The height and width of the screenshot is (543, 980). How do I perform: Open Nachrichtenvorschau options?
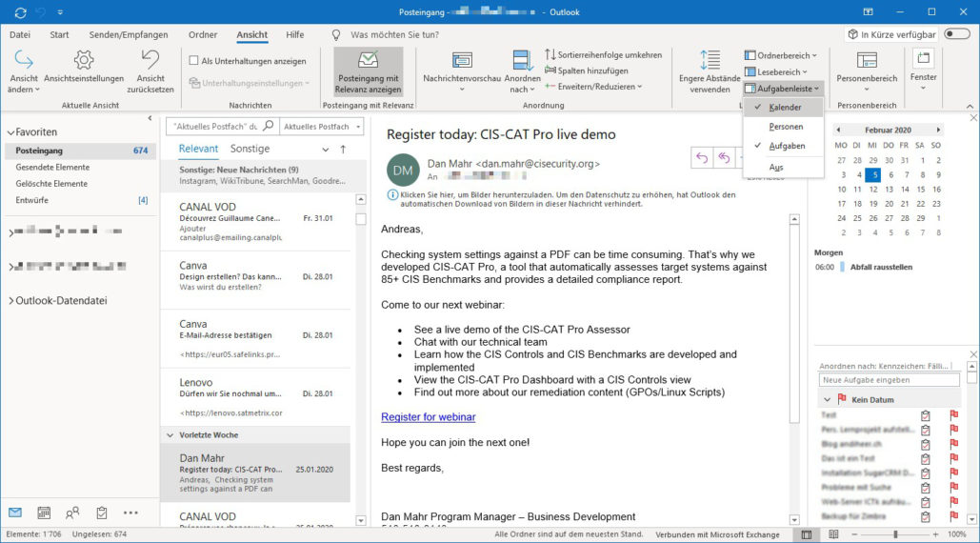point(462,71)
